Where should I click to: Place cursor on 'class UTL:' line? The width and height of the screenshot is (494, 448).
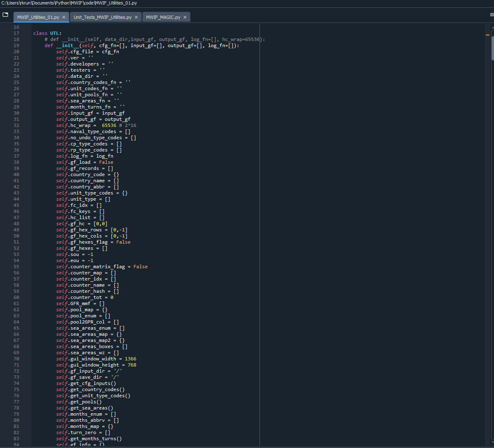pos(47,33)
